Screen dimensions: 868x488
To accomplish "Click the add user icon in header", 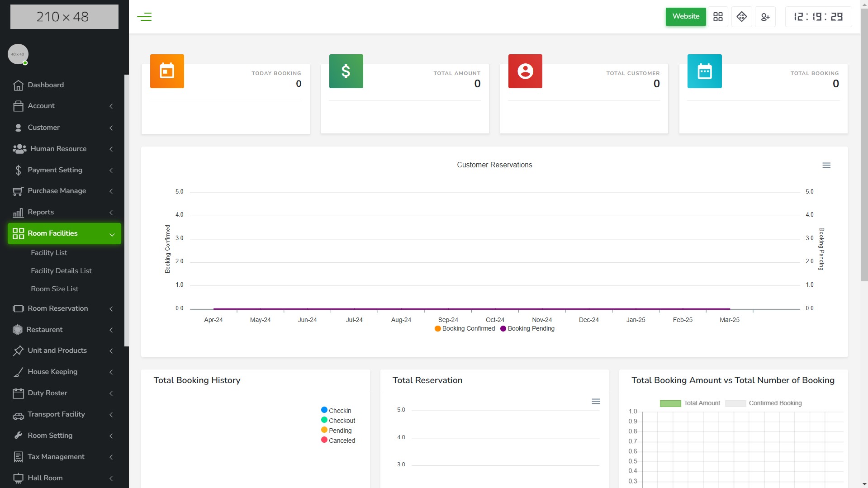I will [765, 17].
